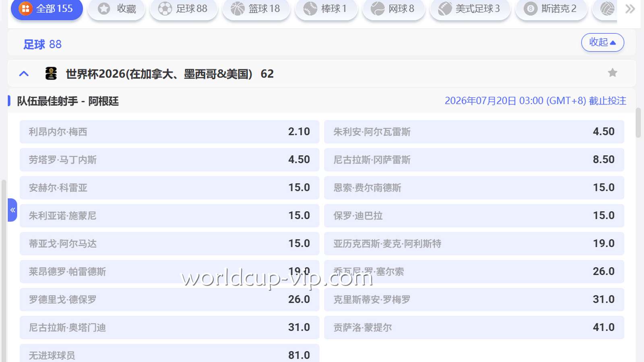Select 利昂内尔·梅西 odds 2.10
644x362 pixels.
[169, 132]
